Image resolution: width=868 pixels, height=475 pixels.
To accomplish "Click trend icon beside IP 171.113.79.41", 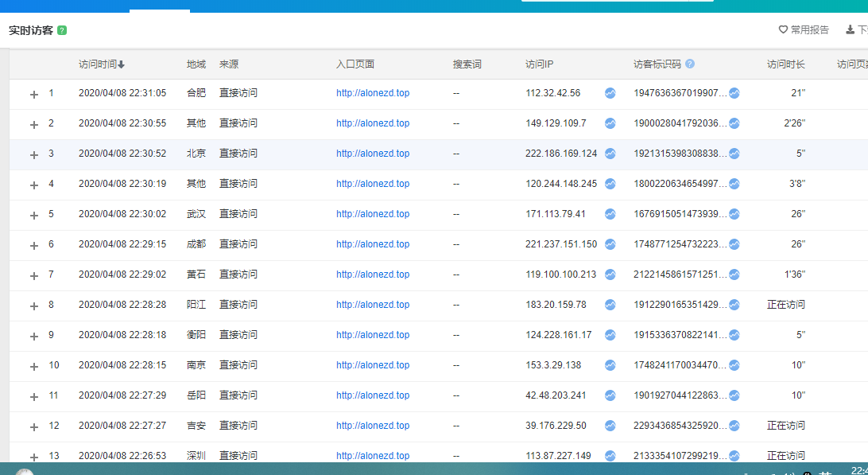I will click(610, 214).
